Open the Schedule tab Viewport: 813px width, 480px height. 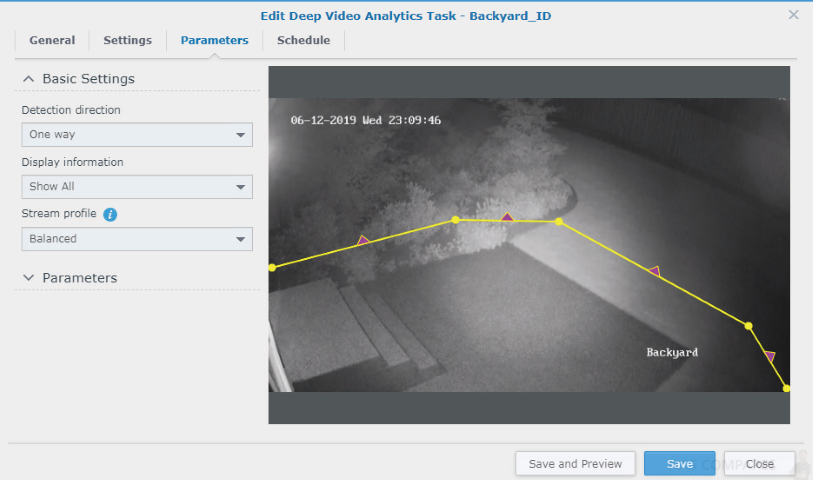(x=303, y=40)
